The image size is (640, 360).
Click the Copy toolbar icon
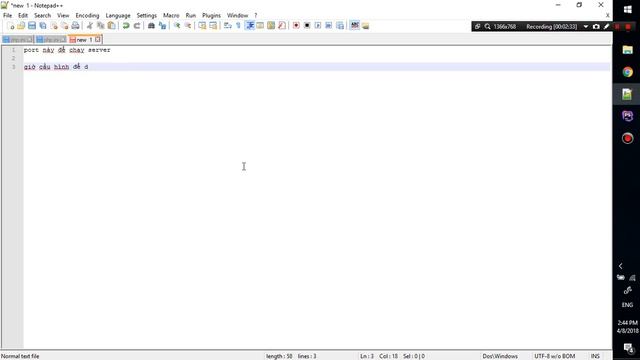coord(100,26)
